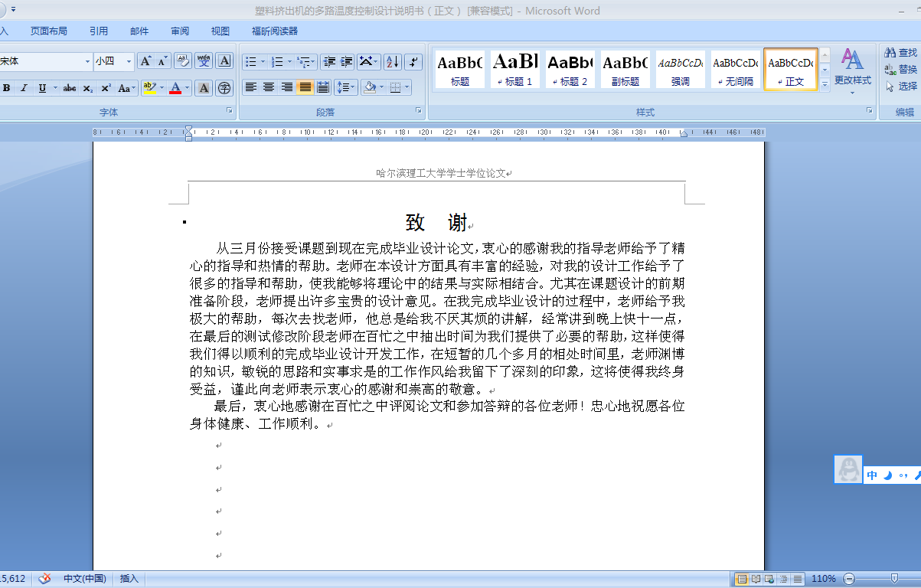Toggle center alignment for the paragraph

(268, 87)
